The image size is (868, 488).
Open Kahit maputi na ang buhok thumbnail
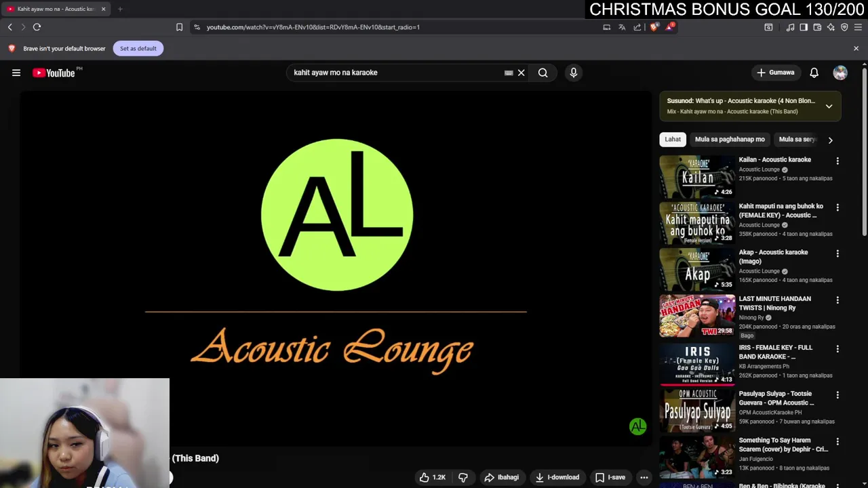[x=697, y=223]
